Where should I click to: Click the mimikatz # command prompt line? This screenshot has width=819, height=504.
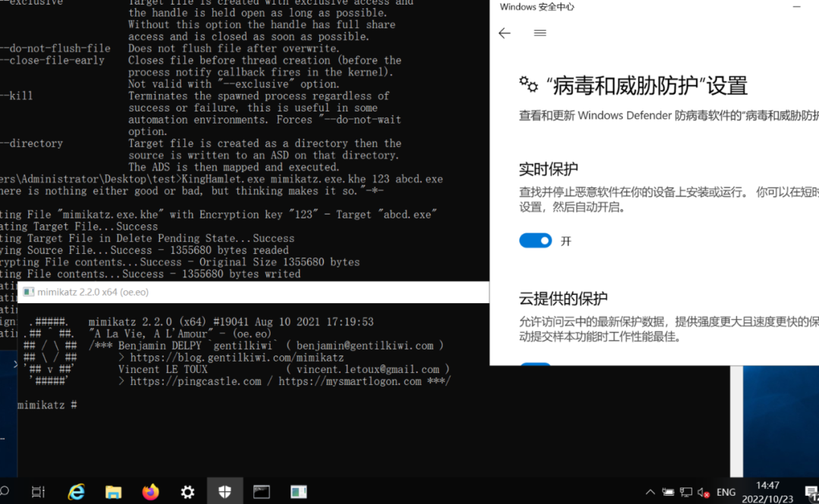(x=48, y=405)
